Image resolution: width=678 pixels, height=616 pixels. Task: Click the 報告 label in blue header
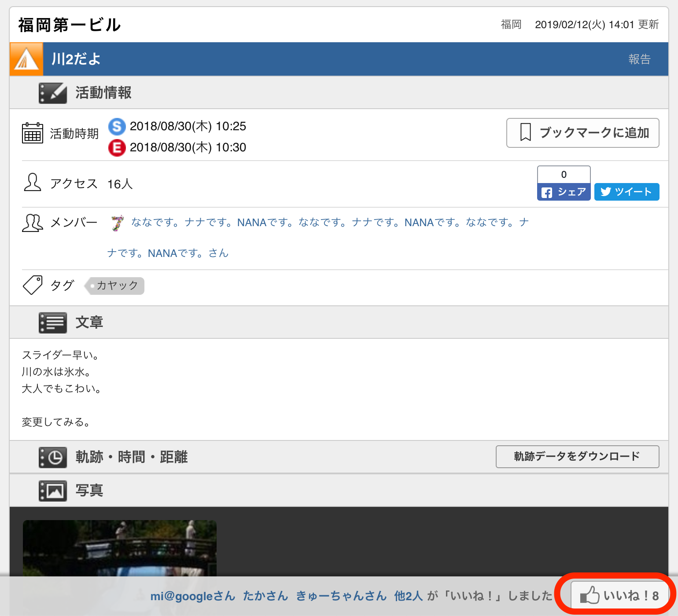[x=640, y=59]
